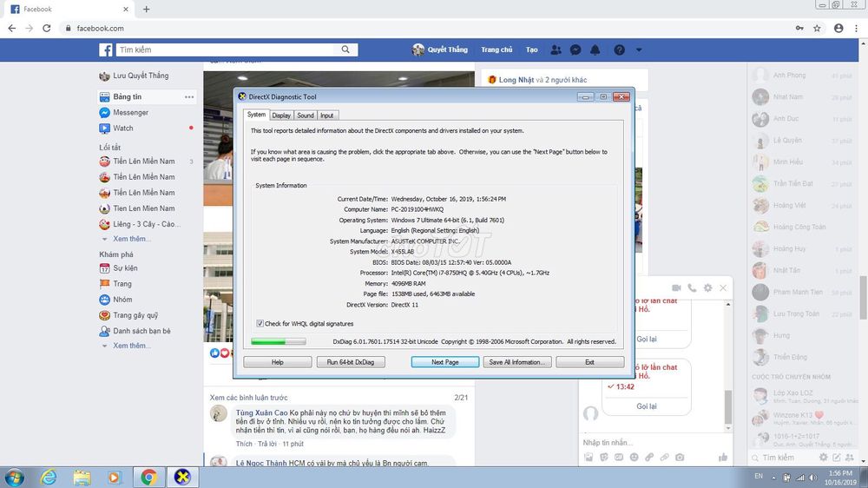The height and width of the screenshot is (488, 868).
Task: Open Danh sách bạn bè item
Action: (135, 331)
